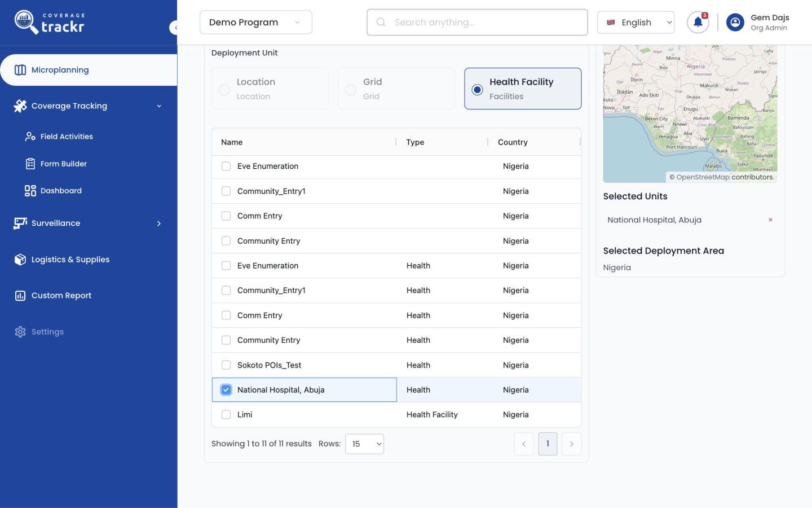
Task: Check the Limi facility checkbox
Action: coord(226,415)
